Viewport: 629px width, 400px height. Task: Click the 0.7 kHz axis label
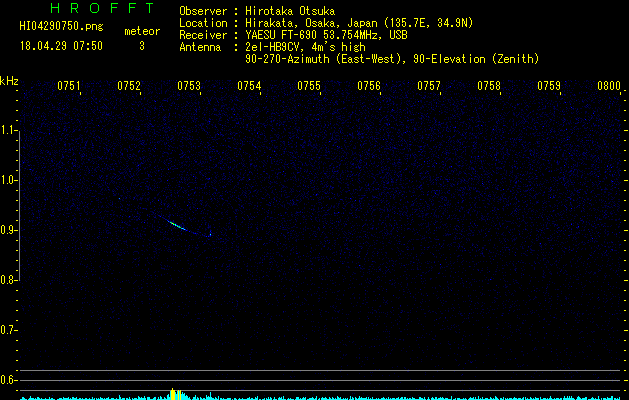8,330
